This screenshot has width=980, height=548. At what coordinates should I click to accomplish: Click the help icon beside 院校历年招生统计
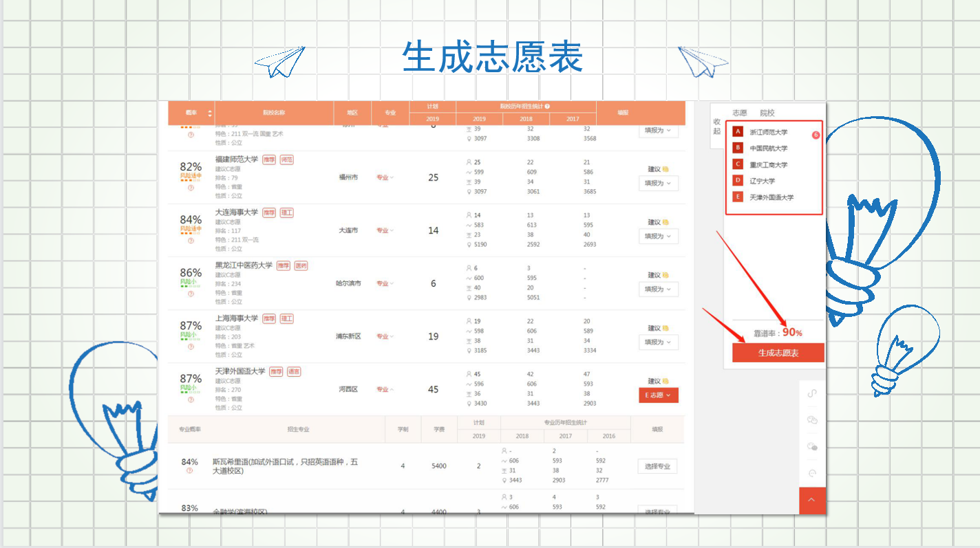coord(547,107)
